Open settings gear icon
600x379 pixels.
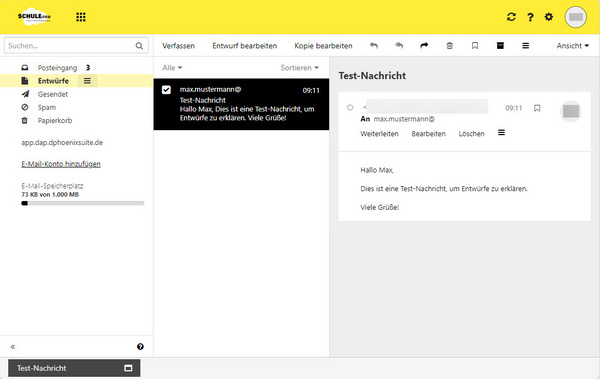tap(549, 17)
